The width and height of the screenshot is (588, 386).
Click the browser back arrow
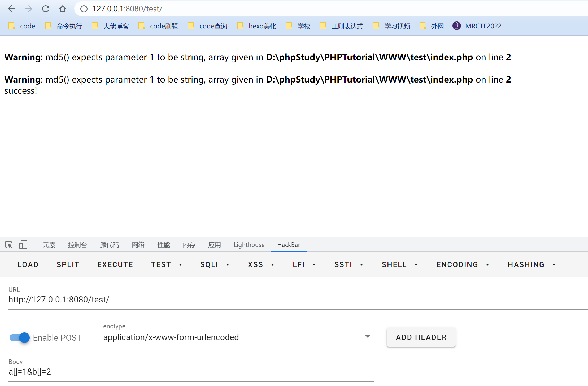[x=12, y=9]
